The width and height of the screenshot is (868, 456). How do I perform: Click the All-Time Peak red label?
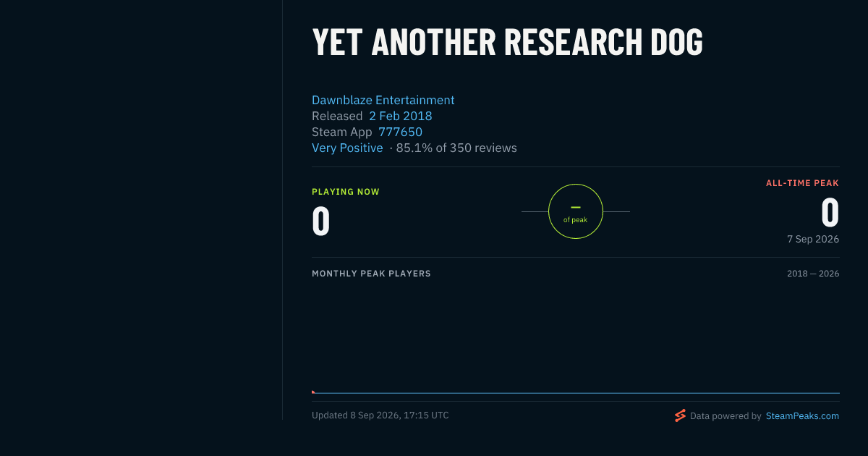802,183
